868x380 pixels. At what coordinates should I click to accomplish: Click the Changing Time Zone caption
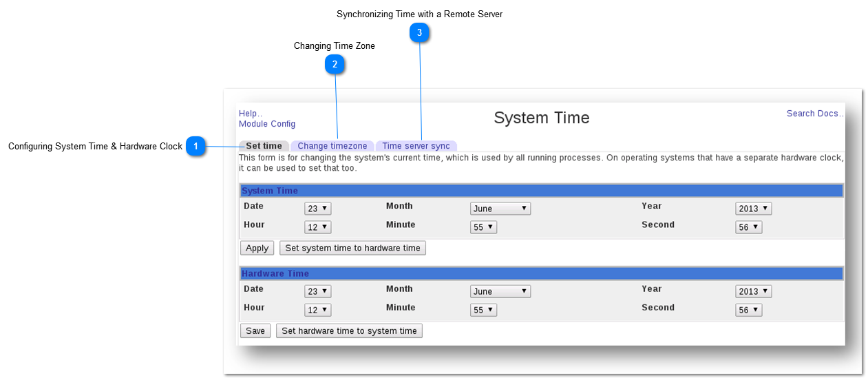coord(335,45)
